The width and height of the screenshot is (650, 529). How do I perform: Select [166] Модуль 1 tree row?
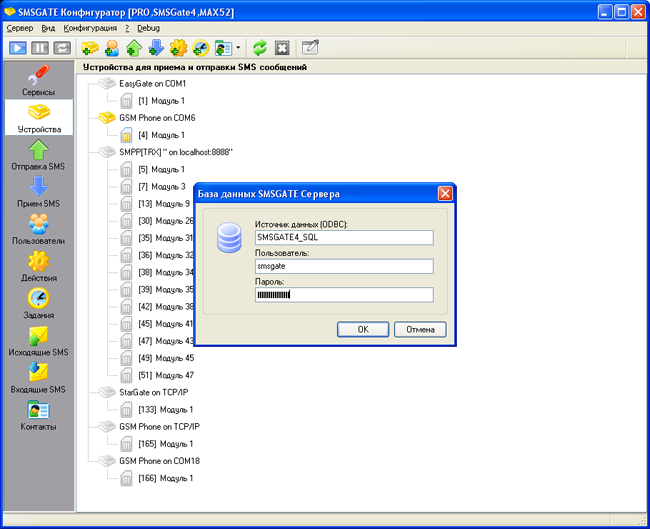165,478
